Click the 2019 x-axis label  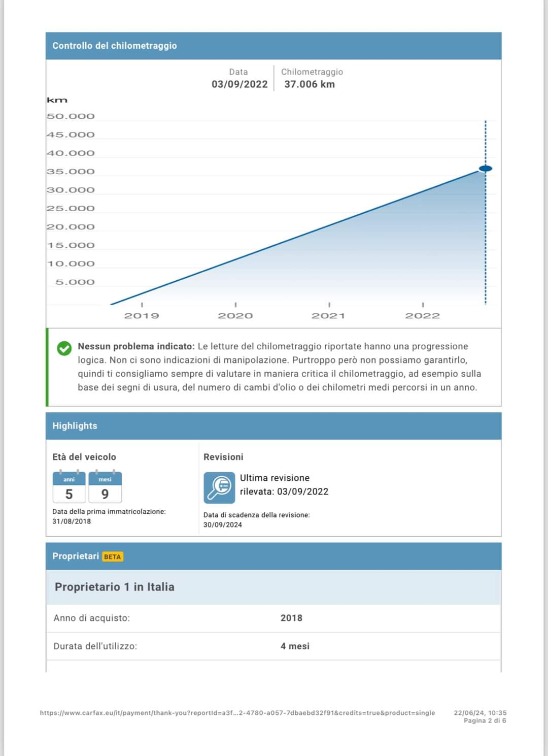coord(142,316)
